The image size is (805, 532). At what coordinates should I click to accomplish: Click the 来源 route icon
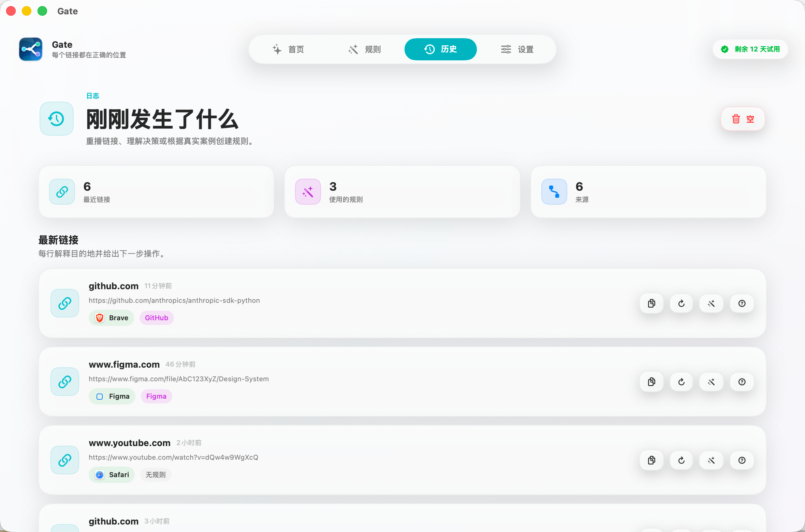pos(554,192)
